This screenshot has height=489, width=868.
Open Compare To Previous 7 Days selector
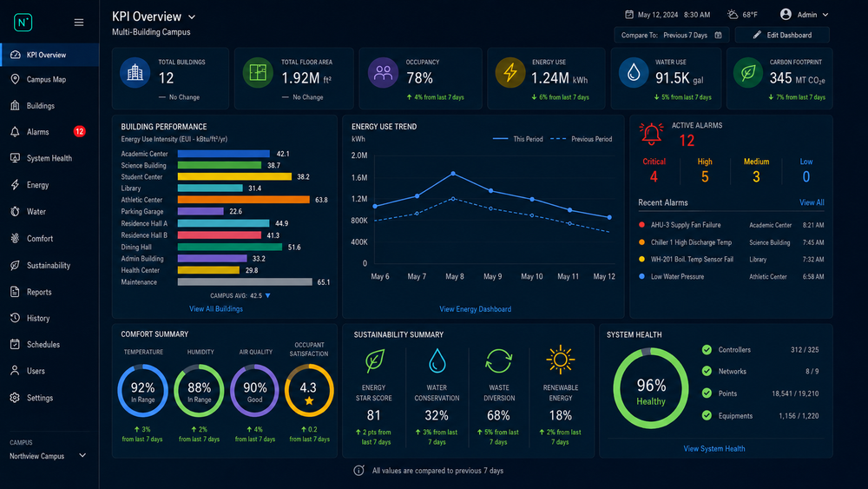click(x=672, y=35)
